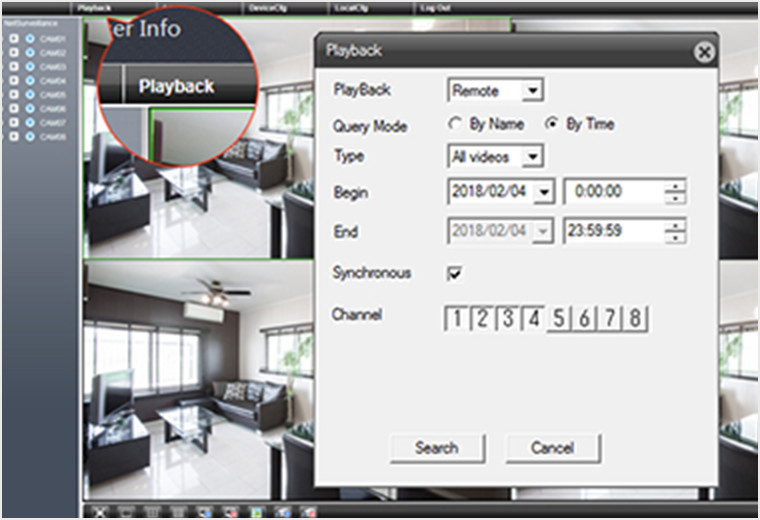Screen dimensions: 760x520
Task: Close the Playback dialog with the X icon
Action: pyautogui.click(x=704, y=53)
